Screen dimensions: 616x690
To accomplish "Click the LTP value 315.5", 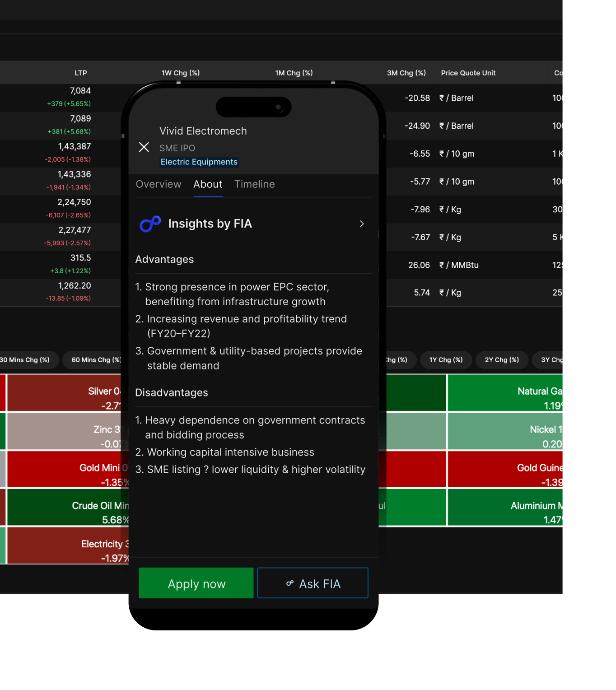I will click(x=81, y=258).
